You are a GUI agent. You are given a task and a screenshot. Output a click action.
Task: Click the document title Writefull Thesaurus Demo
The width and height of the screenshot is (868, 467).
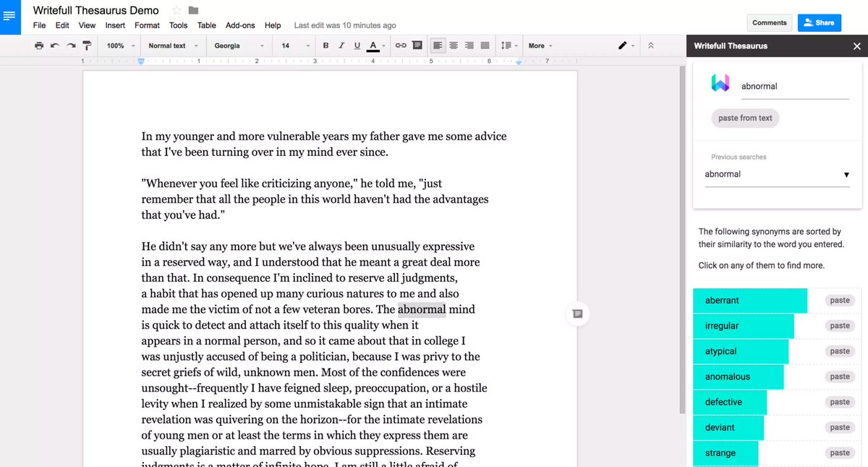96,10
